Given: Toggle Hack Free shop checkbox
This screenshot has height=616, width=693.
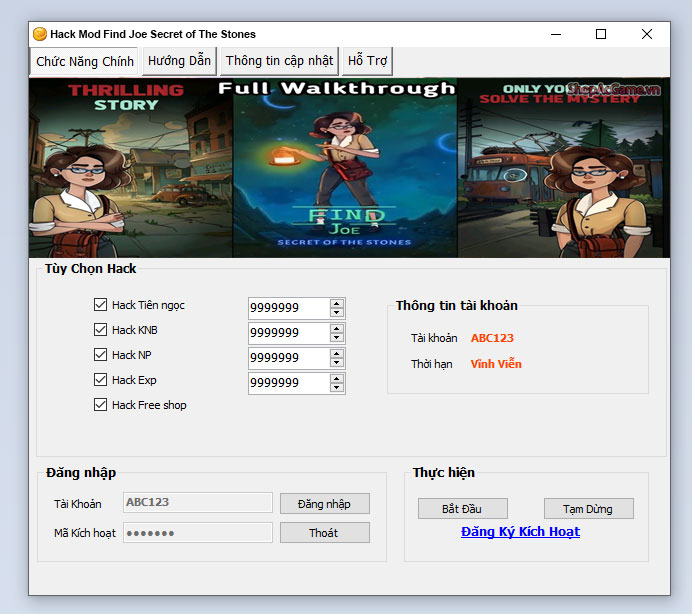Looking at the screenshot, I should [100, 405].
